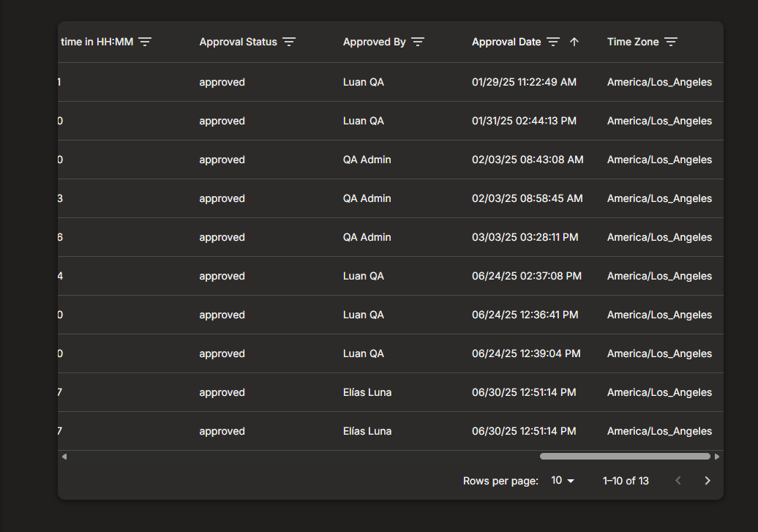
Task: Select the date 06/24/25 12:36:41 PM
Action: tap(525, 315)
